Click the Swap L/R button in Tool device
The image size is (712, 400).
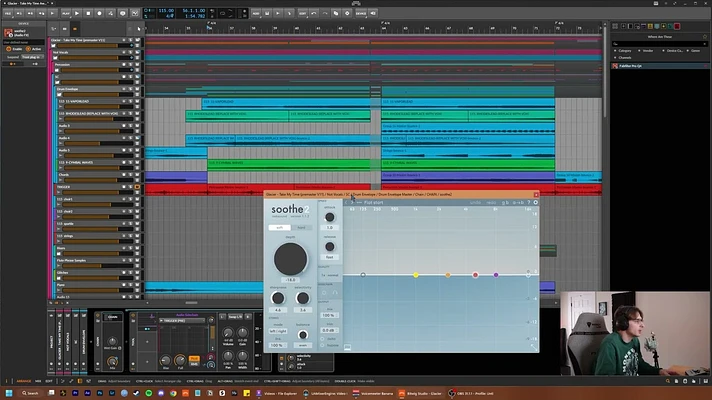(235, 316)
